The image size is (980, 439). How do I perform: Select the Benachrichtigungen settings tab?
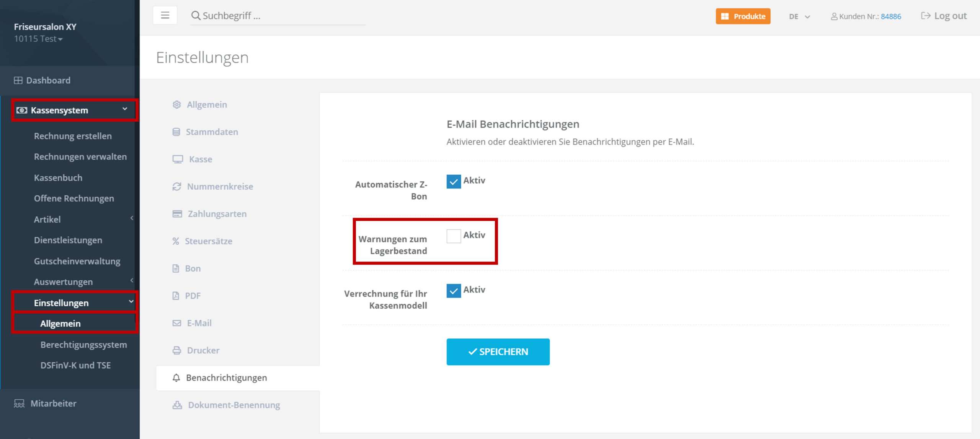pyautogui.click(x=237, y=378)
